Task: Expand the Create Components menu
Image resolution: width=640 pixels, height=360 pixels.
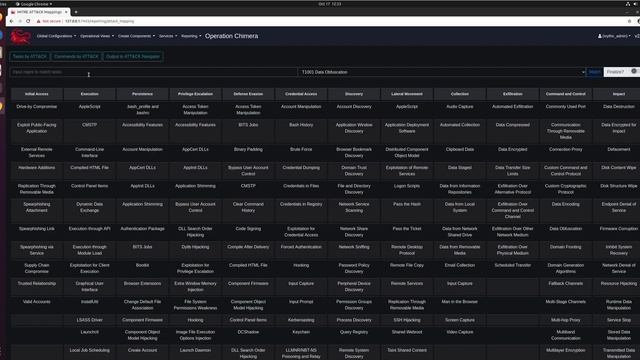Action: (136, 36)
